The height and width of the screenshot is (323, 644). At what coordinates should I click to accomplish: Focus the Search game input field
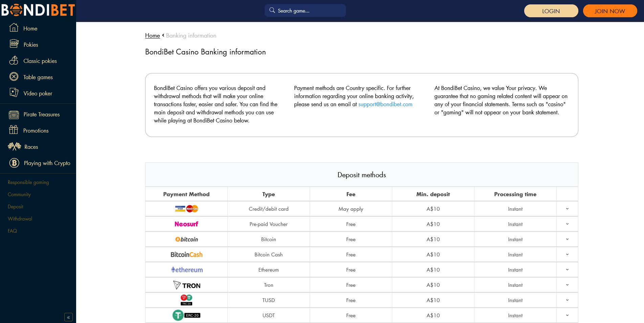click(308, 11)
